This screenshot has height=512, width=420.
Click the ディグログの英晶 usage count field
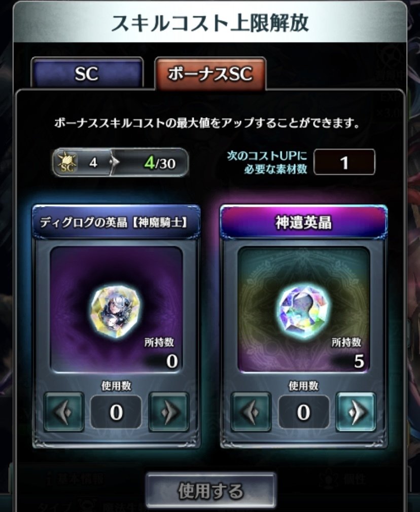[x=116, y=412]
